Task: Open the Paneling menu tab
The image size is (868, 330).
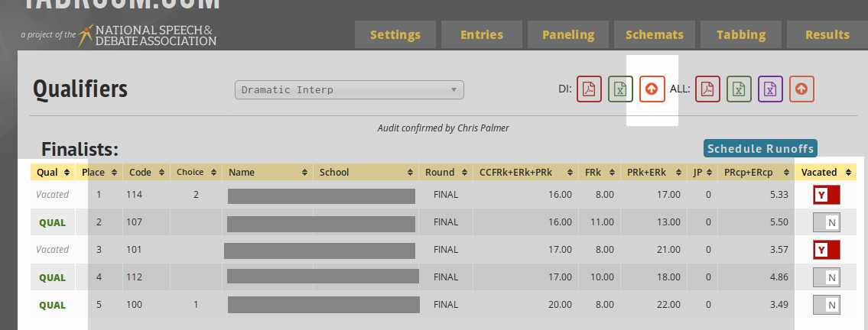Action: point(568,34)
